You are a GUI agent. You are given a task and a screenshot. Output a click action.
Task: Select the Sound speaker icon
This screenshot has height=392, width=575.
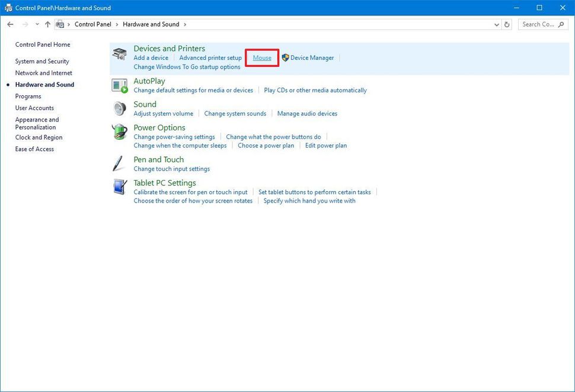click(x=119, y=109)
